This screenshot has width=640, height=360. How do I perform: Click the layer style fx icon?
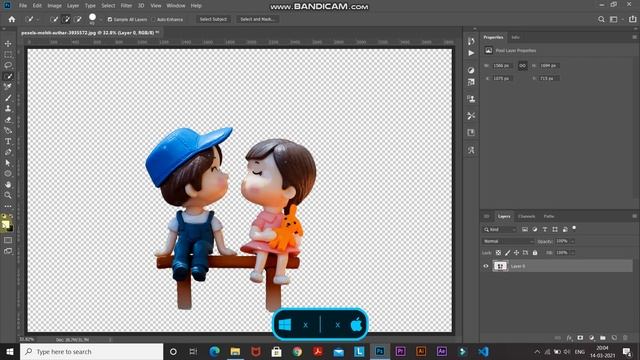tap(569, 338)
